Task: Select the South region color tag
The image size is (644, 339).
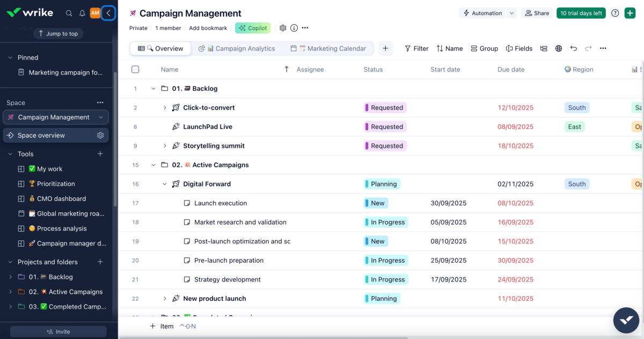Action: click(x=576, y=107)
